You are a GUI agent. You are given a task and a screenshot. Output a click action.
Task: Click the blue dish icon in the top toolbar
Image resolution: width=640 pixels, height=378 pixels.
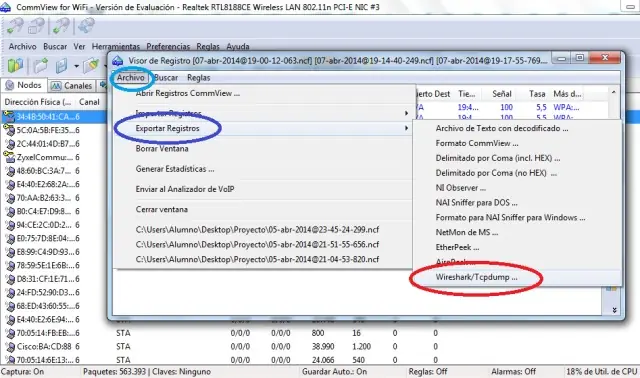[86, 27]
